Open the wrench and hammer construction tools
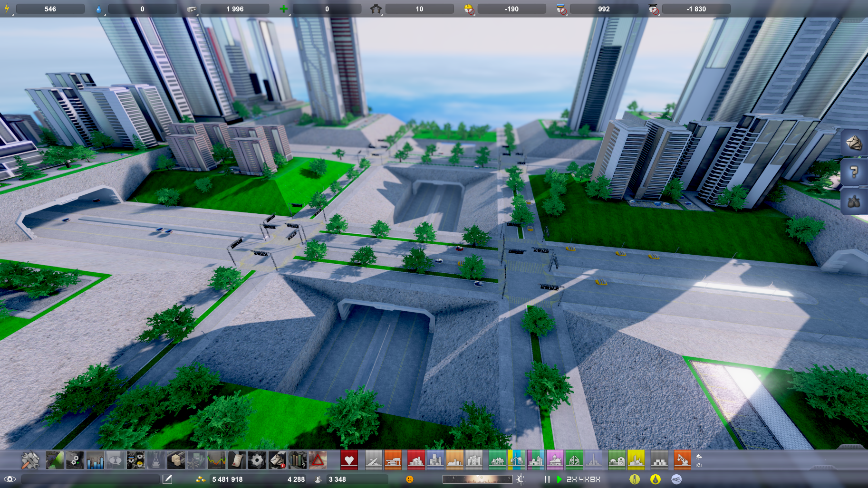 coord(30,460)
